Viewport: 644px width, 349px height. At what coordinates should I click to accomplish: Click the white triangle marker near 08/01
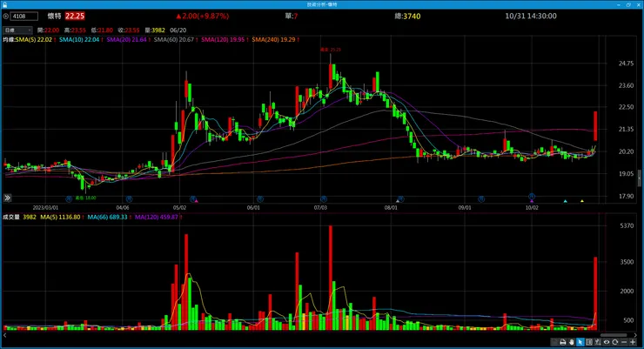point(398,201)
